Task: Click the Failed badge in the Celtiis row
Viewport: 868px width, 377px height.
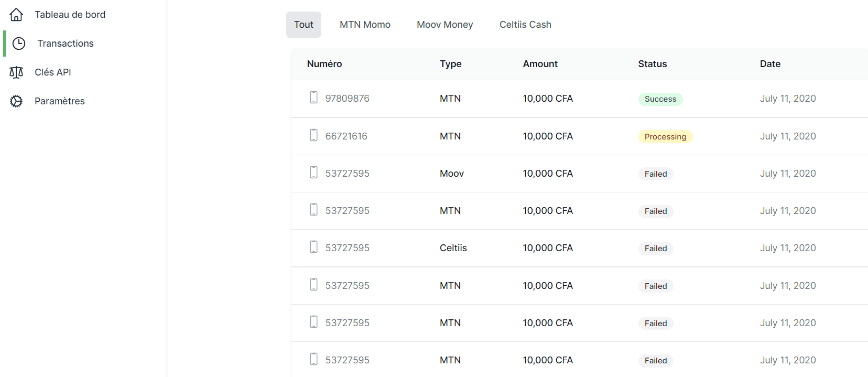Action: [656, 249]
